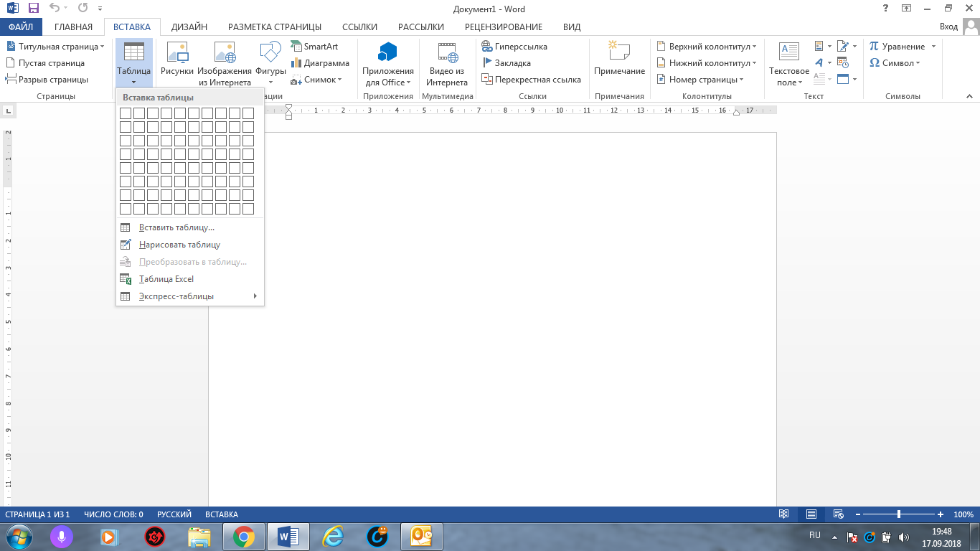Viewport: 980px width, 551px height.
Task: Choose Таблица Excel menu item
Action: 190,279
